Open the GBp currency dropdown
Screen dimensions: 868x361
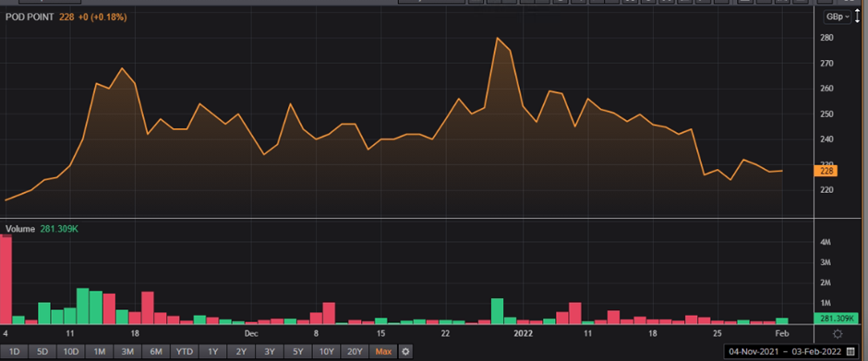[837, 18]
